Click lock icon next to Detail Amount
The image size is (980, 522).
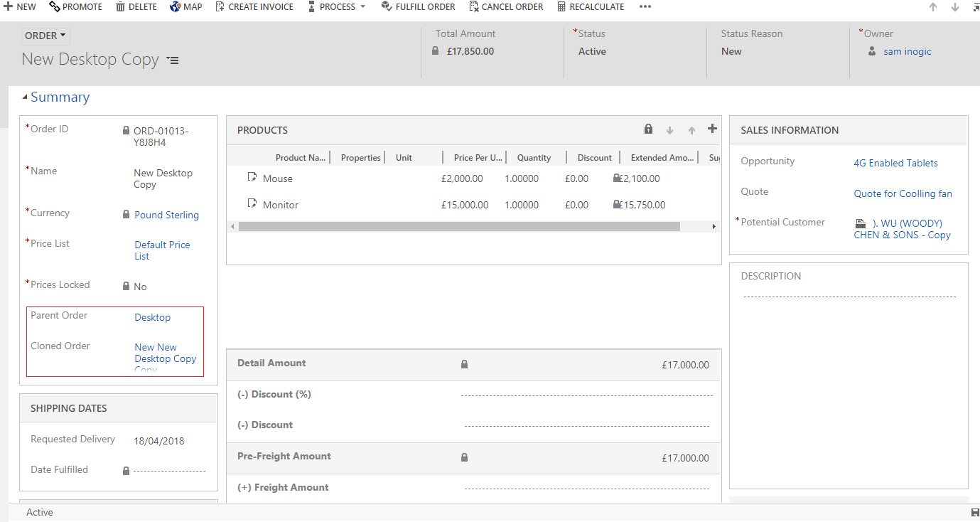(464, 364)
